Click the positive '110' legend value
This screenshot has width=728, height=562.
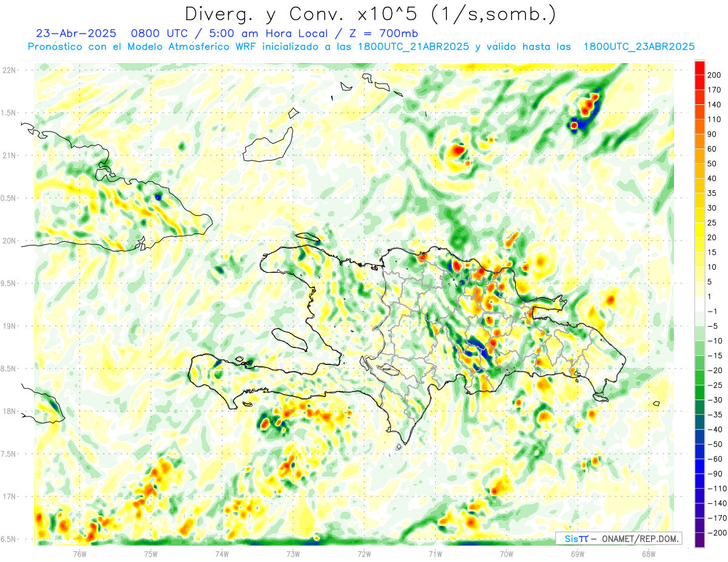click(714, 119)
